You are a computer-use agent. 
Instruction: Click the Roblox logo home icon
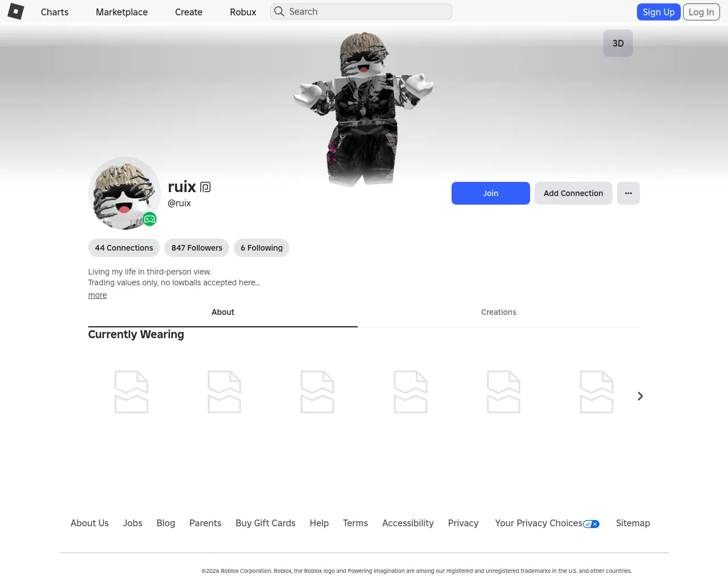point(16,11)
